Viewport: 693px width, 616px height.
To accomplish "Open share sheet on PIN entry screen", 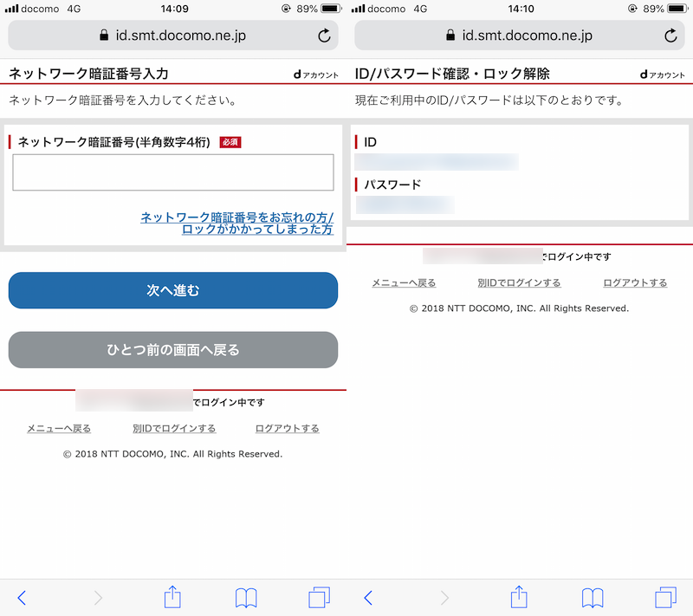I will point(172,596).
